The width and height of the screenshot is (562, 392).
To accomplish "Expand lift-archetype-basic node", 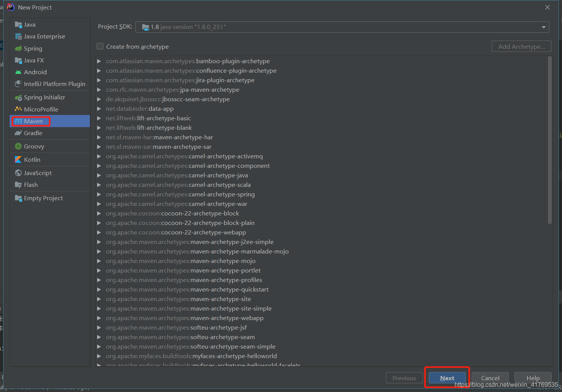I will [99, 118].
